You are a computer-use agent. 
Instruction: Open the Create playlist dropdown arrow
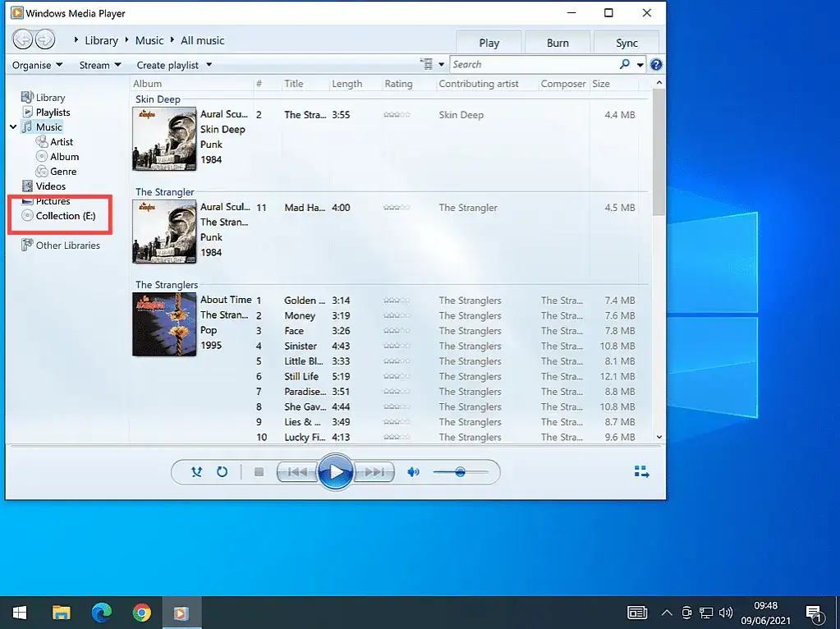(209, 65)
